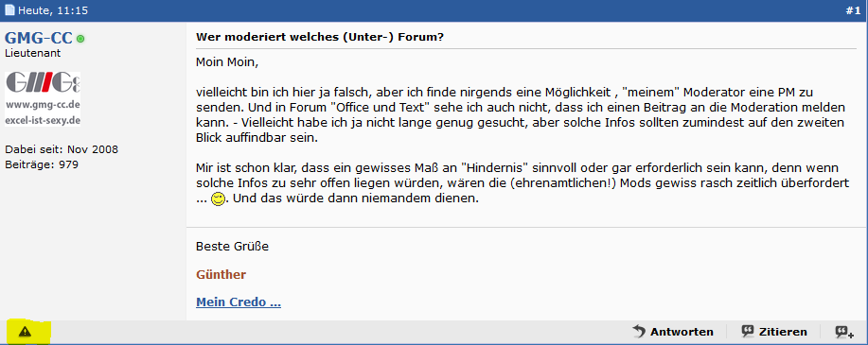
Task: Click the document icon before Heute, 11:15
Action: coord(9,10)
